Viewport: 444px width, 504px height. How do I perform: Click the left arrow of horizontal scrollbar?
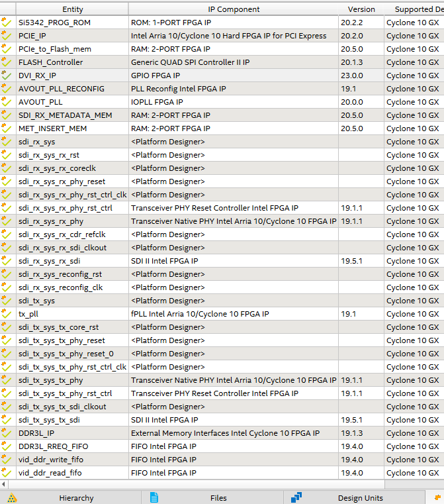[3, 484]
